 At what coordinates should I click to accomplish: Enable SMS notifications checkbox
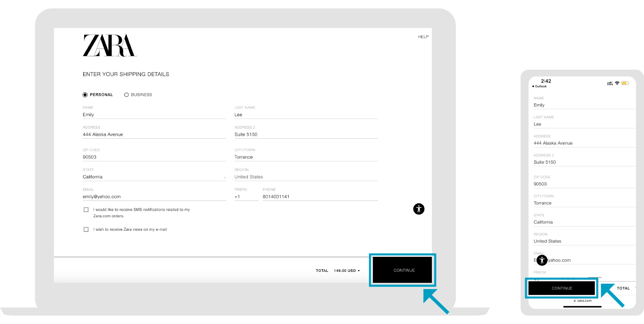(86, 209)
